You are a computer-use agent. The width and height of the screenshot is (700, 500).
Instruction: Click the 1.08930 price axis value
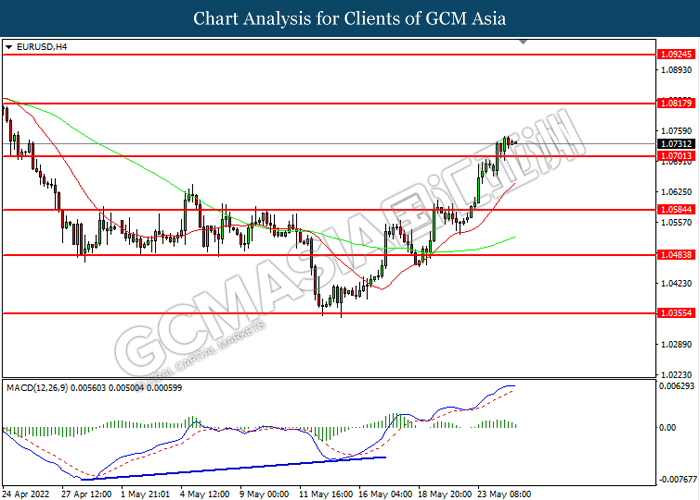coord(676,70)
